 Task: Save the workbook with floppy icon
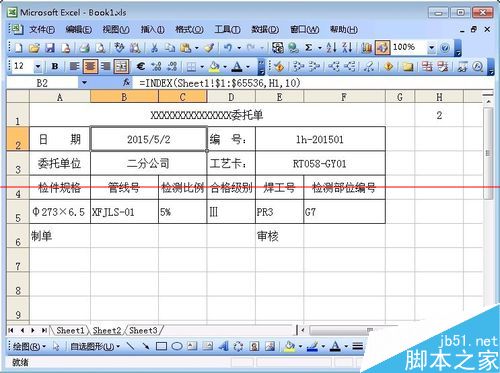click(50, 48)
